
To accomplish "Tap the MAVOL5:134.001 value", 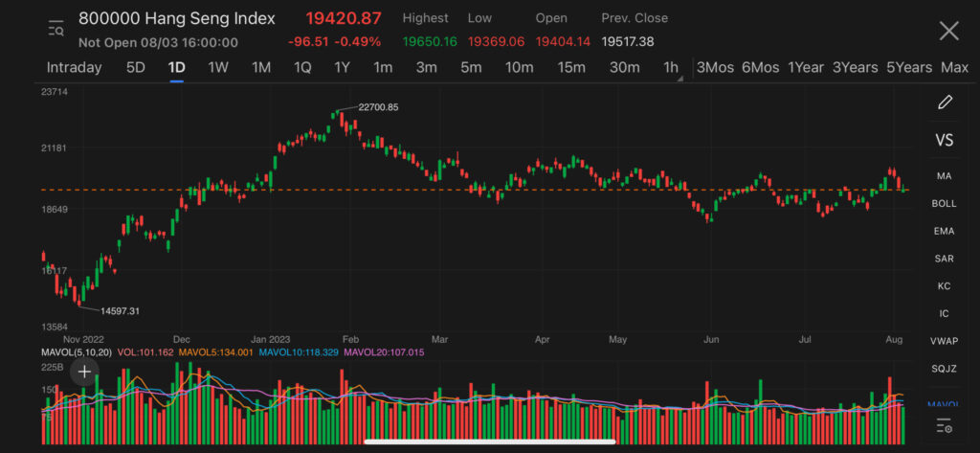I will (x=217, y=352).
